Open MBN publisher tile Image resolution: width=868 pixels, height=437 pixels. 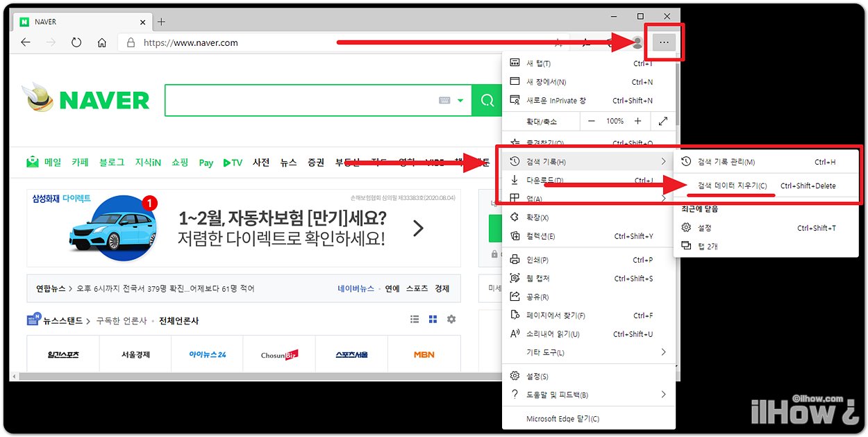pos(424,354)
